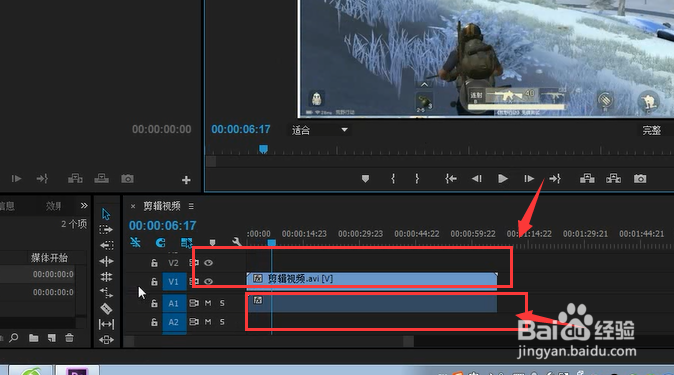Mark Out point in Program monitor
674x375 pixels.
[x=417, y=178]
